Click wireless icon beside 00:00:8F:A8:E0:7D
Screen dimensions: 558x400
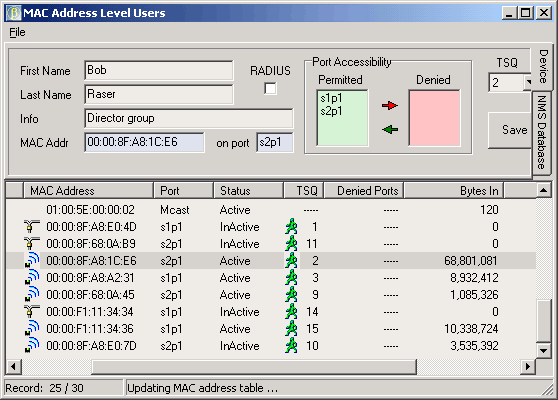32,346
